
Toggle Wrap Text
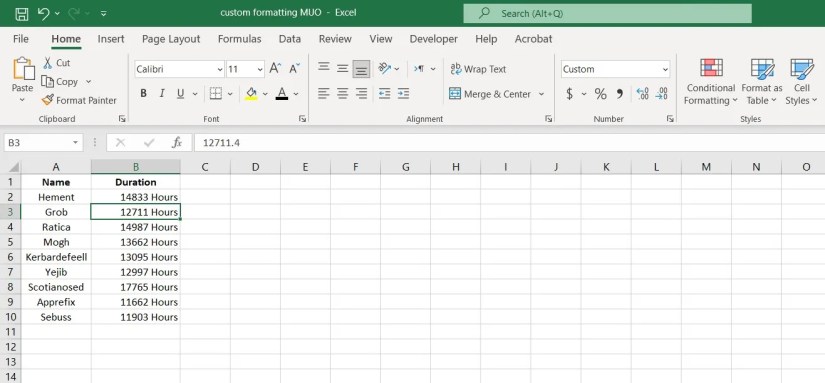click(x=478, y=69)
